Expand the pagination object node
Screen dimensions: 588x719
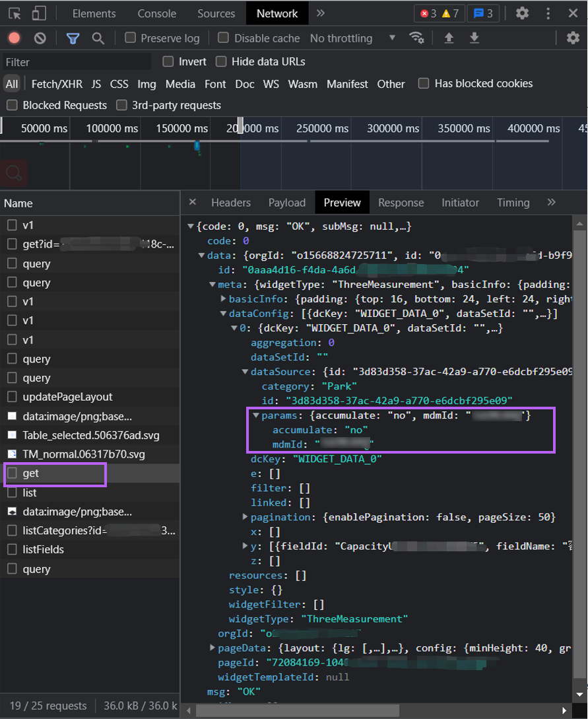tap(245, 517)
